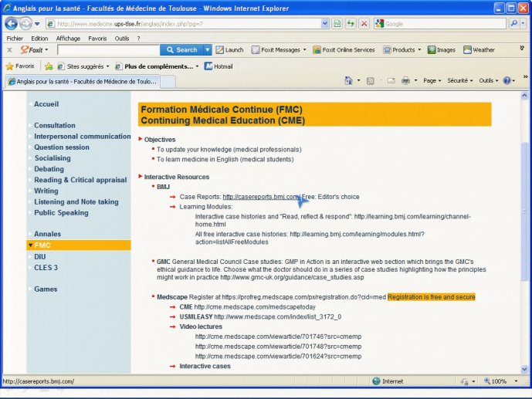The height and width of the screenshot is (399, 532).
Task: Open Consultation sidebar item
Action: [x=55, y=126]
